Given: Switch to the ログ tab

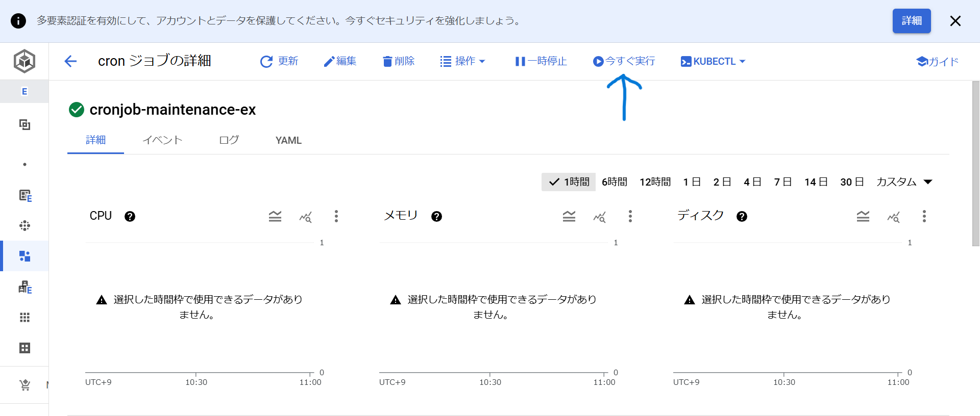Looking at the screenshot, I should (229, 140).
